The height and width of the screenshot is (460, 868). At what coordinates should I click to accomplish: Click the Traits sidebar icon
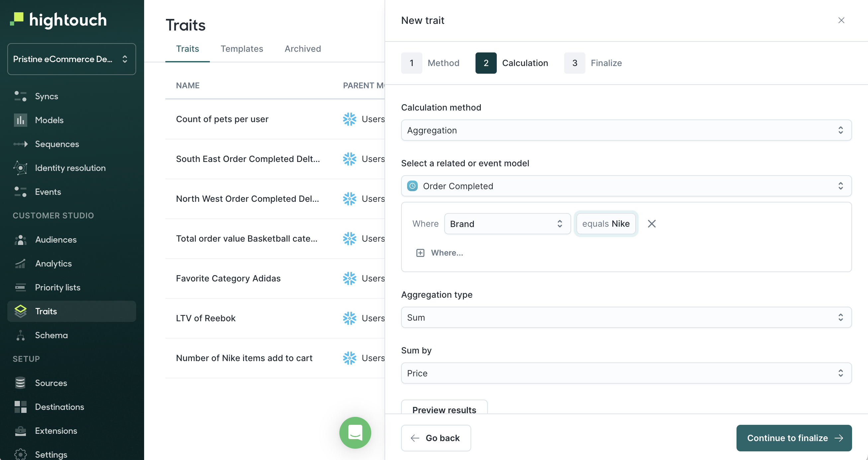click(x=21, y=310)
